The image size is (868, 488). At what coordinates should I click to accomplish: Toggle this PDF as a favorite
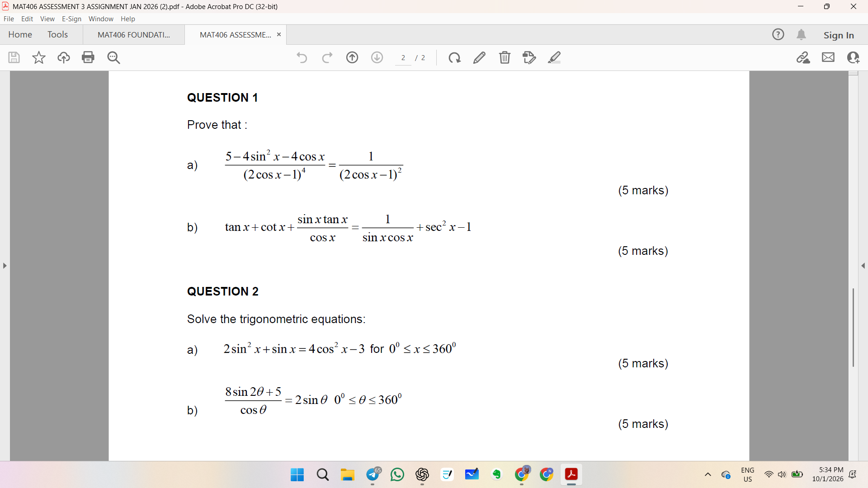click(39, 57)
